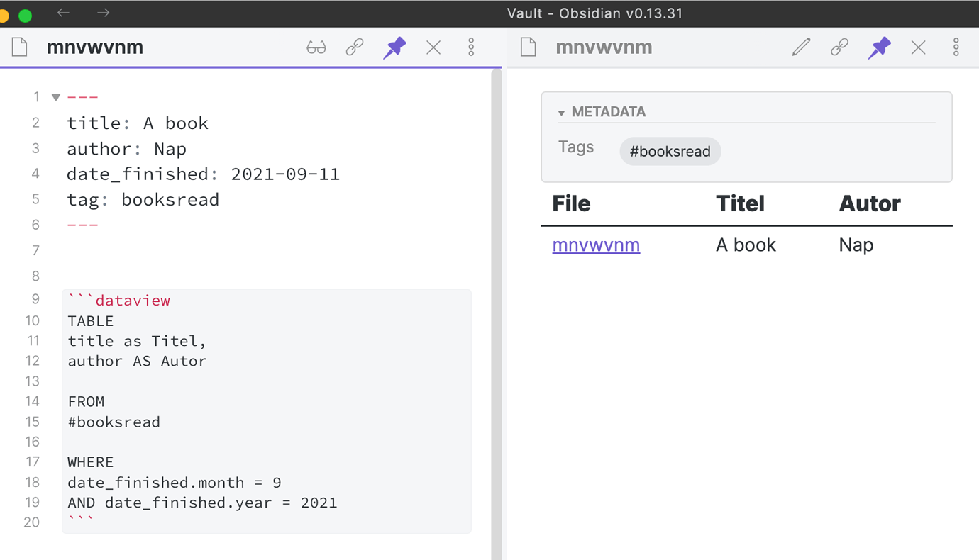
Task: Click the WHERE keyword line
Action: [x=91, y=462]
